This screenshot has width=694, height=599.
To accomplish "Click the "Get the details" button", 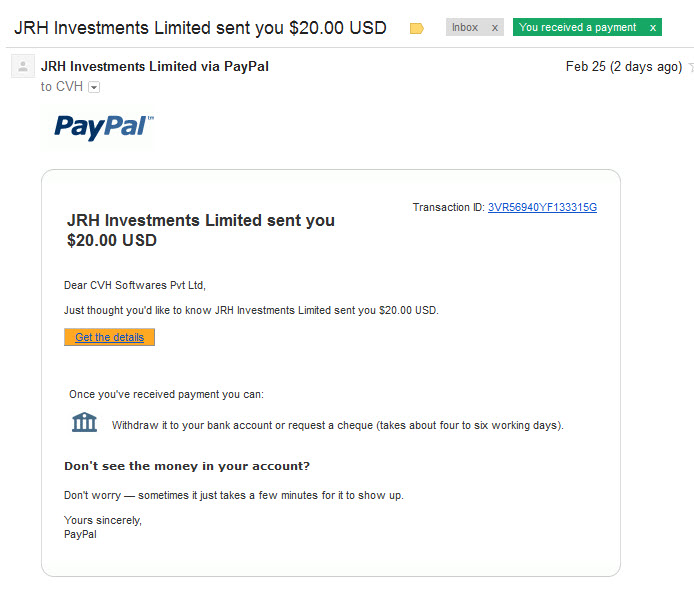I will (x=109, y=337).
